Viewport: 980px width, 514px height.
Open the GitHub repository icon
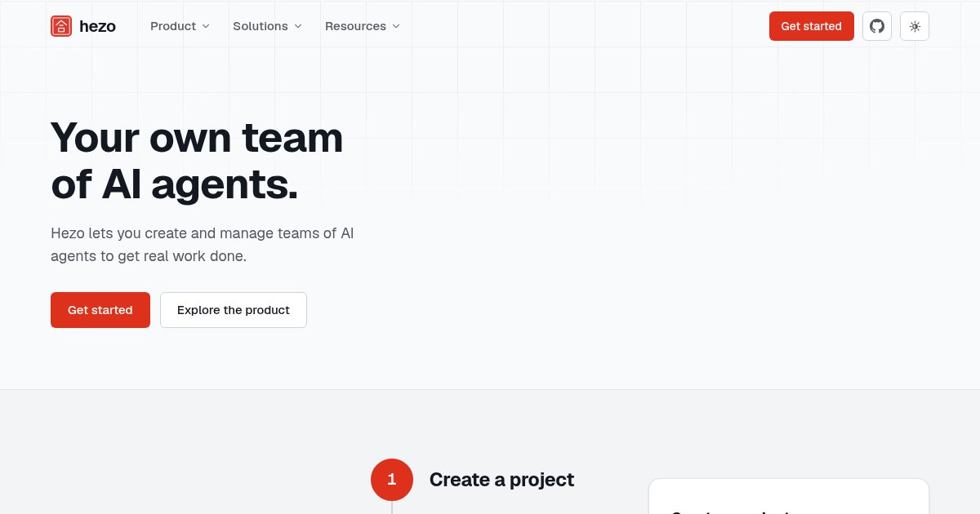pyautogui.click(x=877, y=26)
